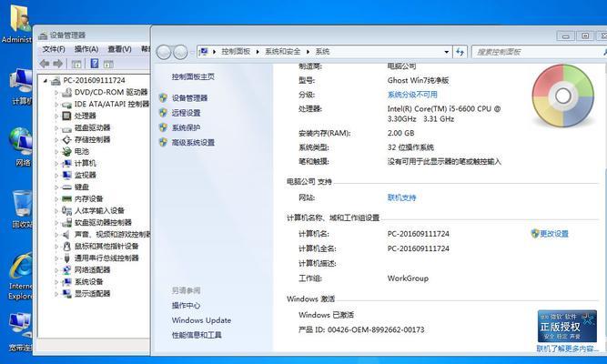Viewport: 607px width, 364px height.
Task: Expand the 处理器 tree node arrow
Action: coord(56,116)
